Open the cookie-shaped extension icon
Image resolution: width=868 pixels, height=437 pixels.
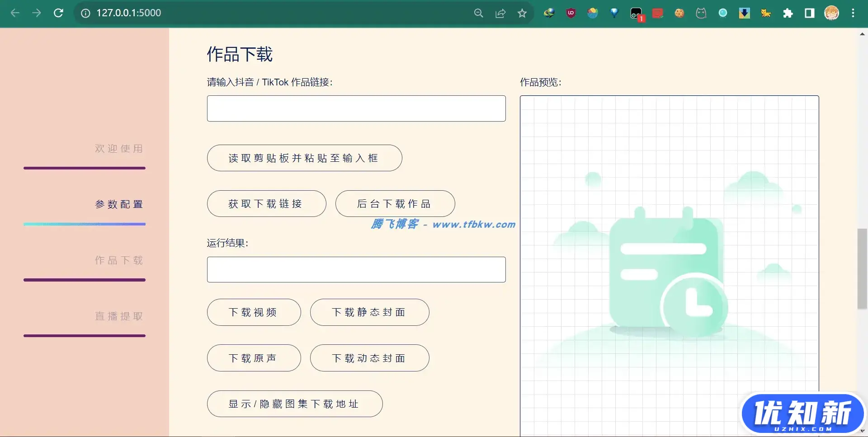679,13
